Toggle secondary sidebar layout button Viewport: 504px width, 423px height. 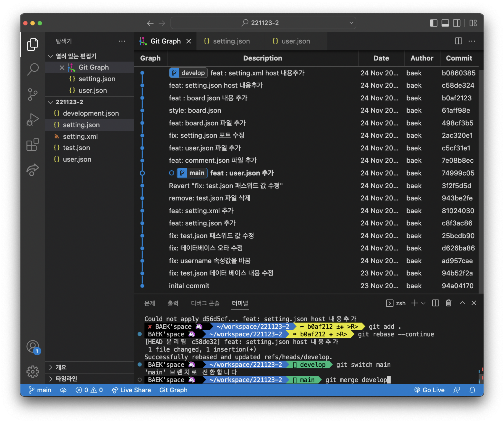click(x=457, y=23)
